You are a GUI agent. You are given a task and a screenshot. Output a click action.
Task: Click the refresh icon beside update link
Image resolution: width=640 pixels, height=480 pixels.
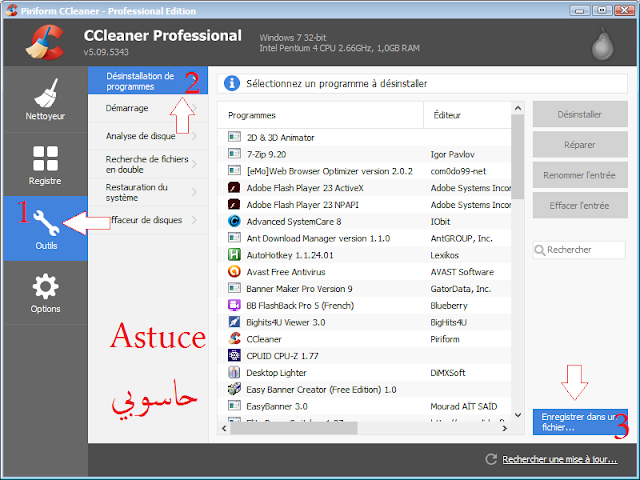[x=491, y=459]
